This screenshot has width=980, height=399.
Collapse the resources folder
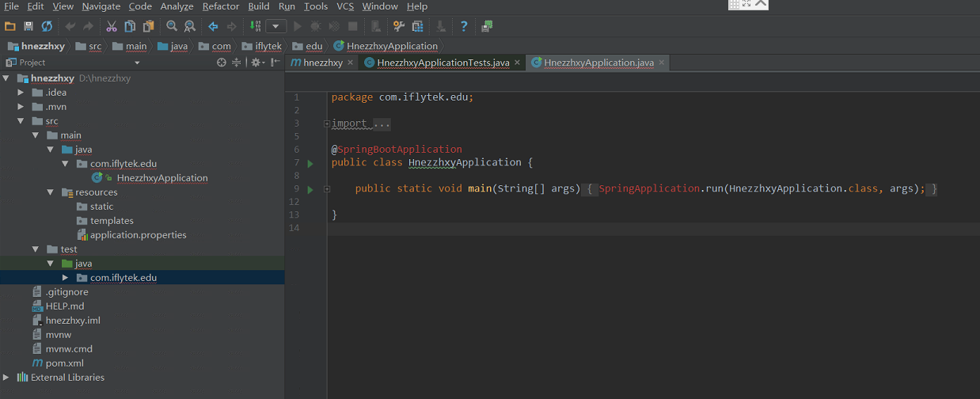pyautogui.click(x=51, y=192)
